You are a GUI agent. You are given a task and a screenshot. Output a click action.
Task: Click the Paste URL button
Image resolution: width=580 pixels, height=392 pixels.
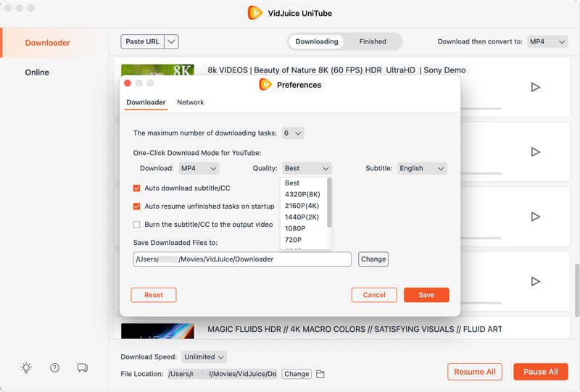point(142,42)
